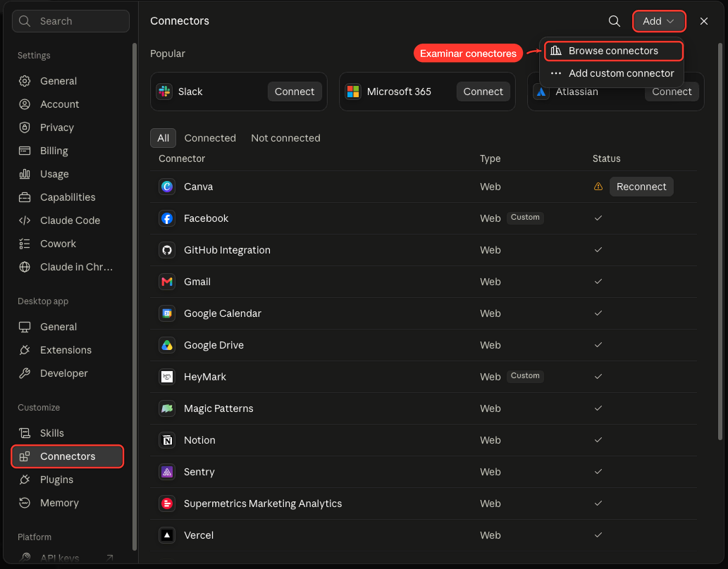The width and height of the screenshot is (728, 569).
Task: Open Extensions in the sidebar
Action: click(x=68, y=350)
